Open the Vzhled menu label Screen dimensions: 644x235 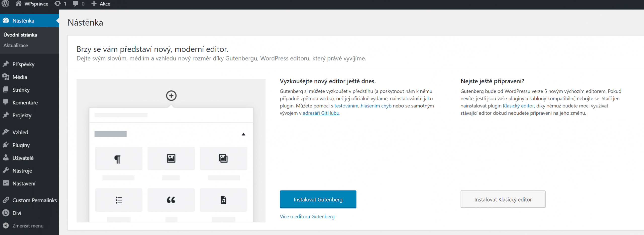click(x=20, y=132)
